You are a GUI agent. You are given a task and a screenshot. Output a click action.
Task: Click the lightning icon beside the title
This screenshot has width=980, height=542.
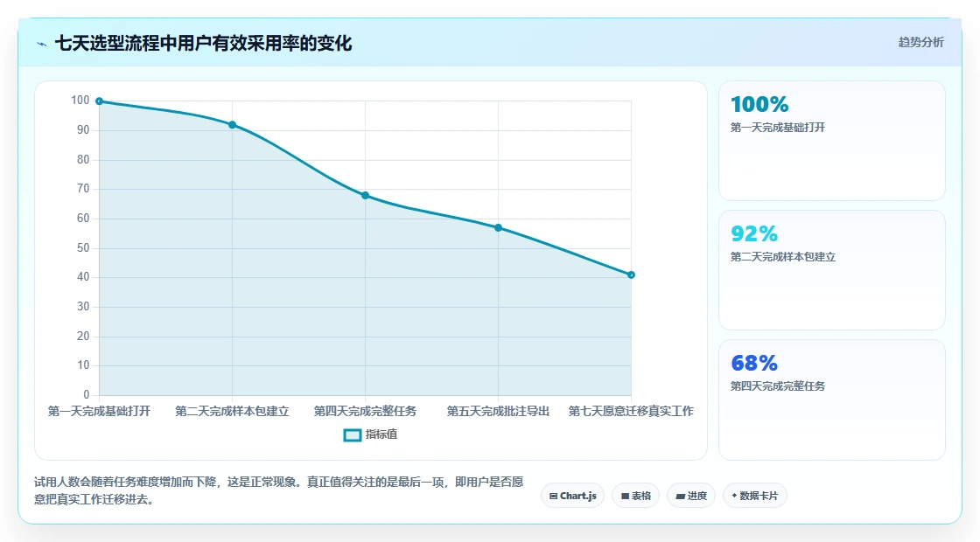point(41,44)
